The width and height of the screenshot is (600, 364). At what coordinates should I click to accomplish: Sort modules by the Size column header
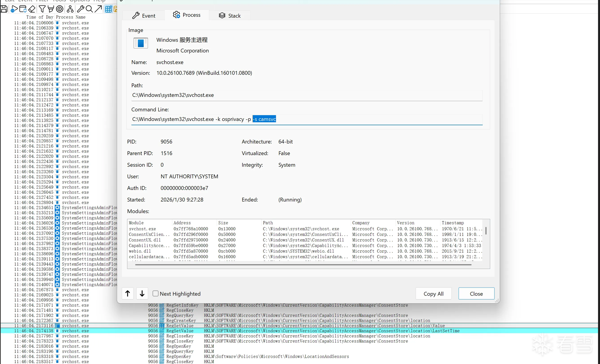[x=239, y=223]
